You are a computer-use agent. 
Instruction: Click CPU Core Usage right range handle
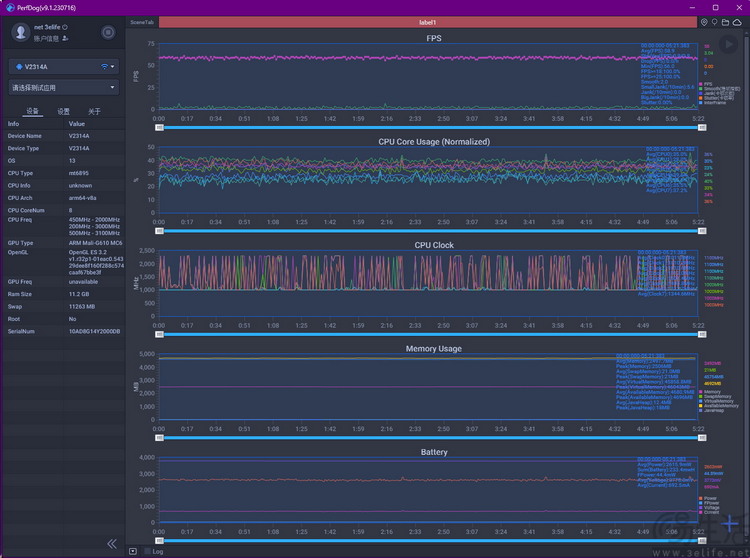click(x=702, y=231)
